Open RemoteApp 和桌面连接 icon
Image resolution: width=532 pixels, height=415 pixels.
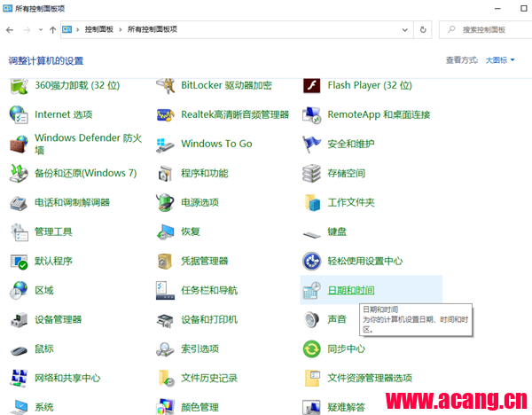click(x=311, y=114)
